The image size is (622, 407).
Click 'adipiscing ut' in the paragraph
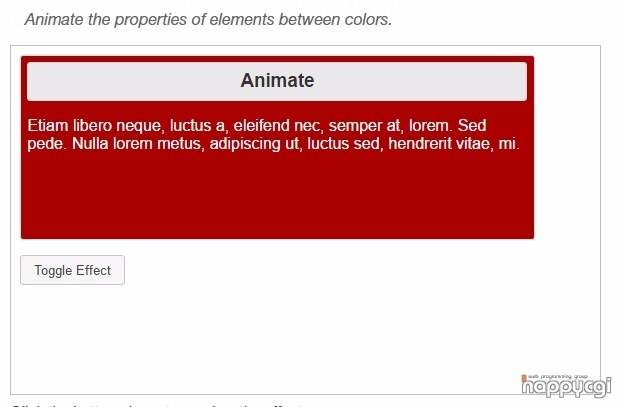pos(256,144)
